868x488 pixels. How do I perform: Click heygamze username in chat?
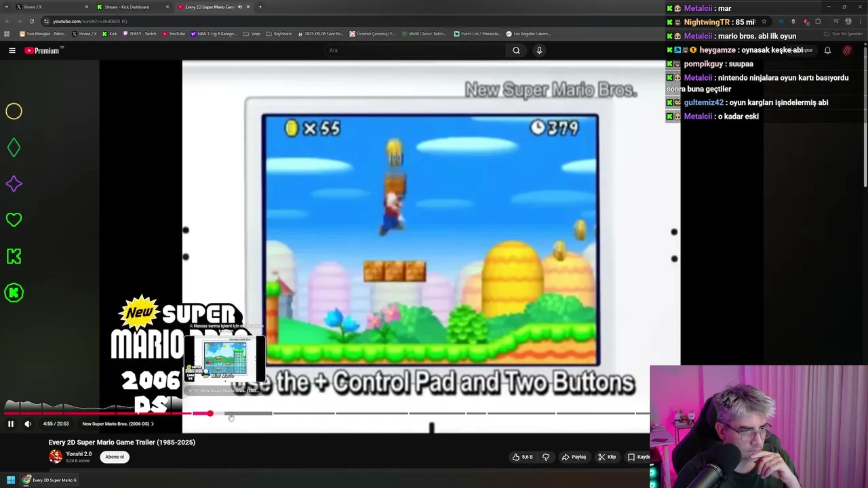point(717,50)
